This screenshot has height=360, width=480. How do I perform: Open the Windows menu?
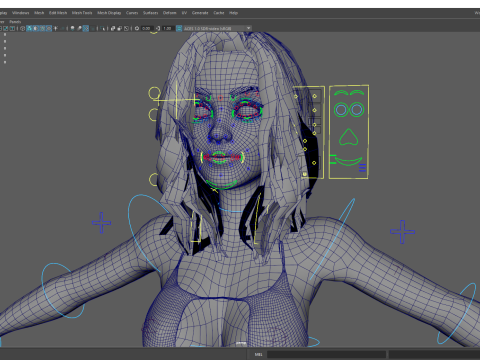point(21,13)
